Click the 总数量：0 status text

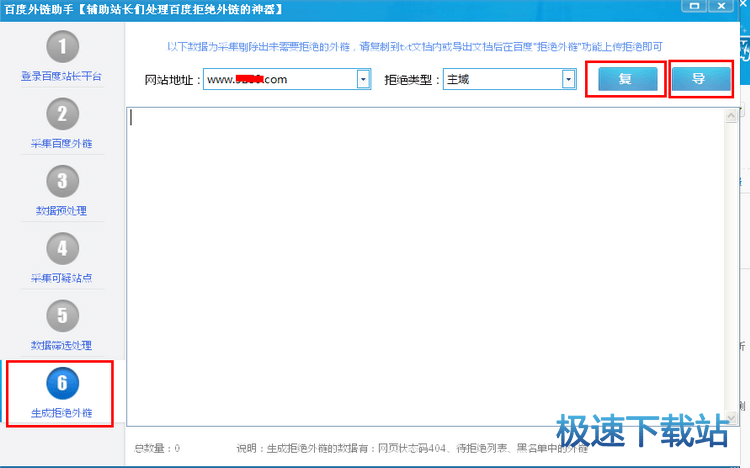click(157, 448)
